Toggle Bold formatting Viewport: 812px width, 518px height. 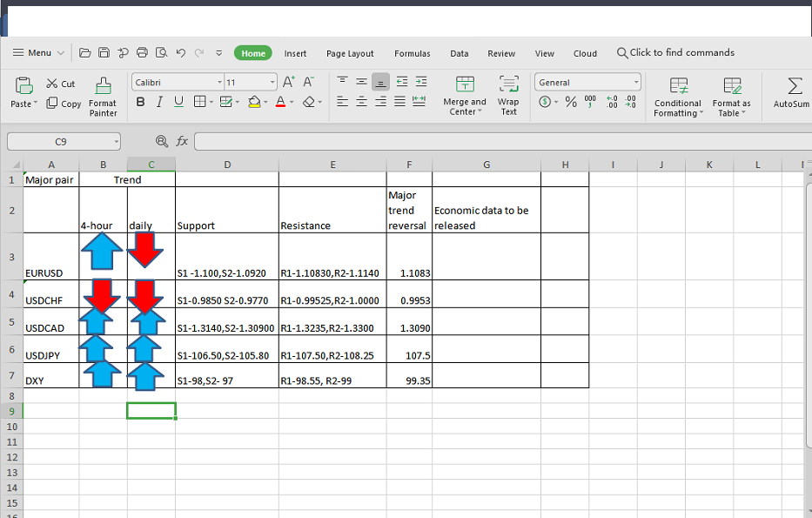point(140,102)
